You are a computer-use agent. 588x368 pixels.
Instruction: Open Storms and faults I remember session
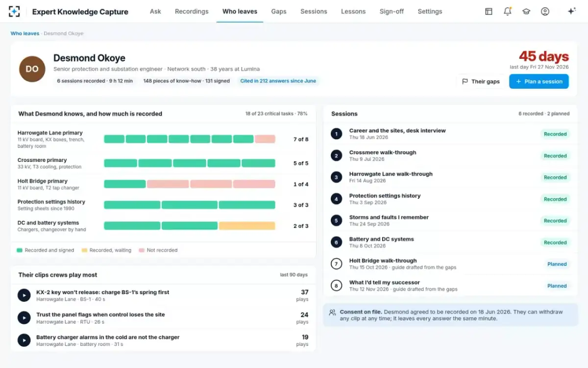[x=450, y=220]
